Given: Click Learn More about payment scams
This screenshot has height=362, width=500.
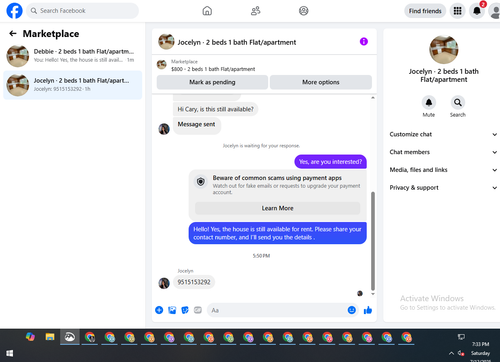Looking at the screenshot, I should click(x=277, y=208).
